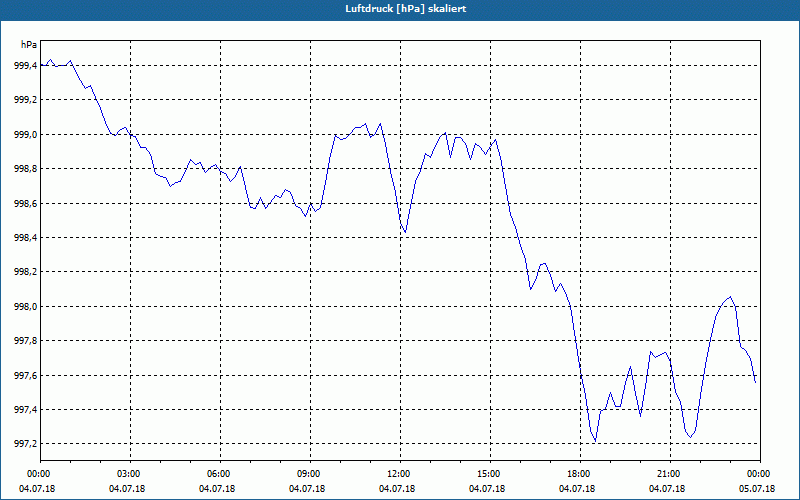Click the hPa unit label
The height and width of the screenshot is (500, 800).
pos(29,45)
